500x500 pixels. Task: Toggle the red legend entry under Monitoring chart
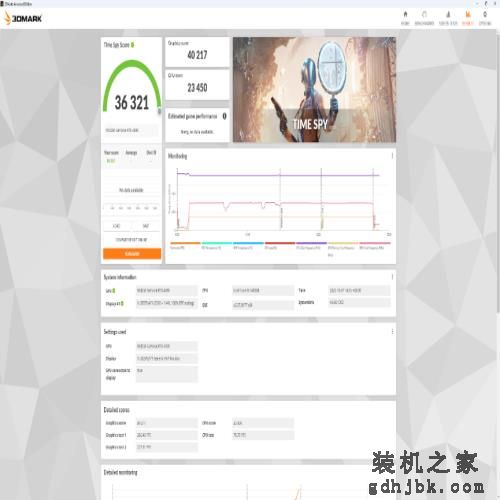(279, 246)
